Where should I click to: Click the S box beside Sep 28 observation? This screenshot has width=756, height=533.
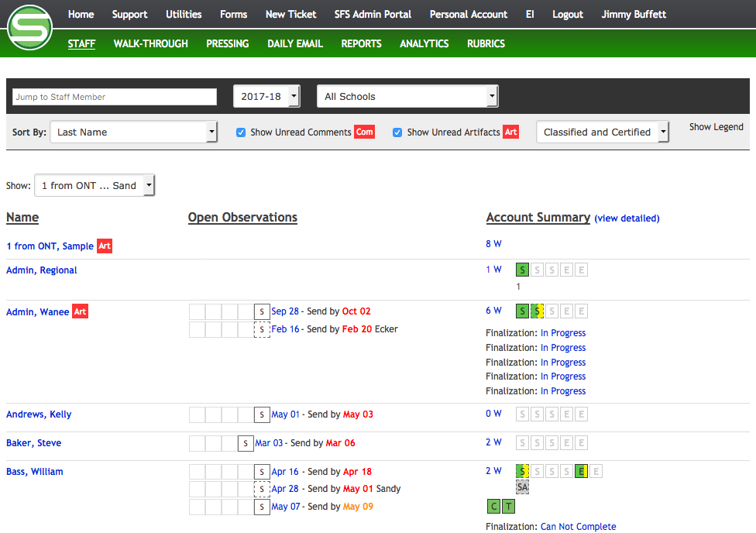point(262,311)
